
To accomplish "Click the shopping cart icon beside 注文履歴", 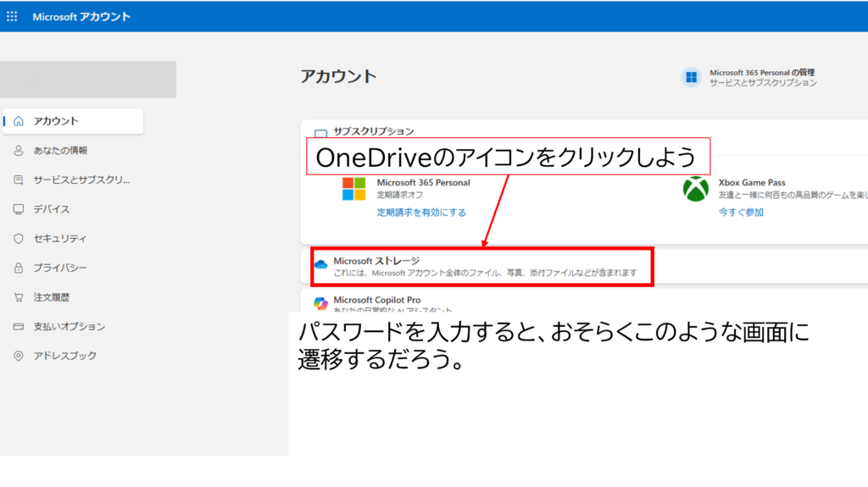I will 19,297.
